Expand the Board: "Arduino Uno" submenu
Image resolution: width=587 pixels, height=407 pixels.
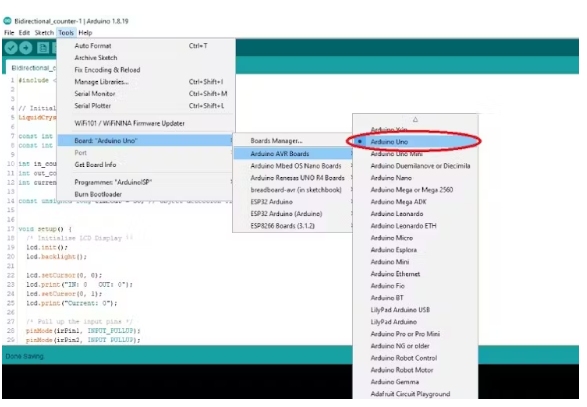click(146, 141)
